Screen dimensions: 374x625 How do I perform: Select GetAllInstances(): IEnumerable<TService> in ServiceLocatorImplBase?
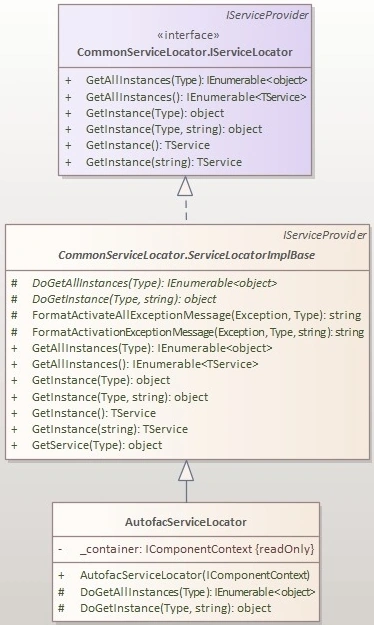click(x=145, y=364)
